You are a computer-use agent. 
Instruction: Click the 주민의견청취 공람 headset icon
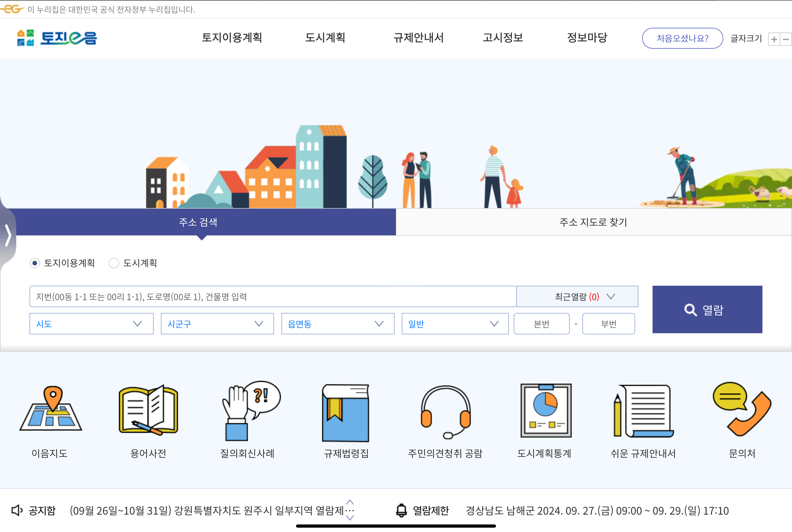pos(445,411)
